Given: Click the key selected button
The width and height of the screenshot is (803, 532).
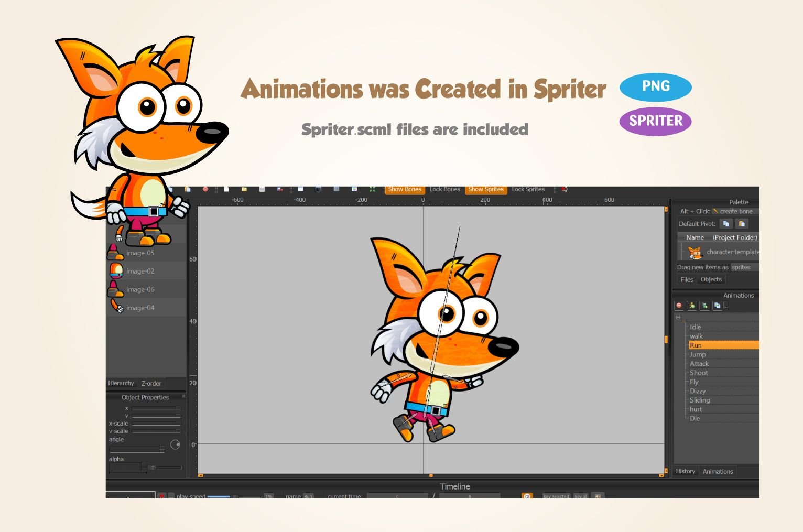Looking at the screenshot, I should tap(556, 496).
